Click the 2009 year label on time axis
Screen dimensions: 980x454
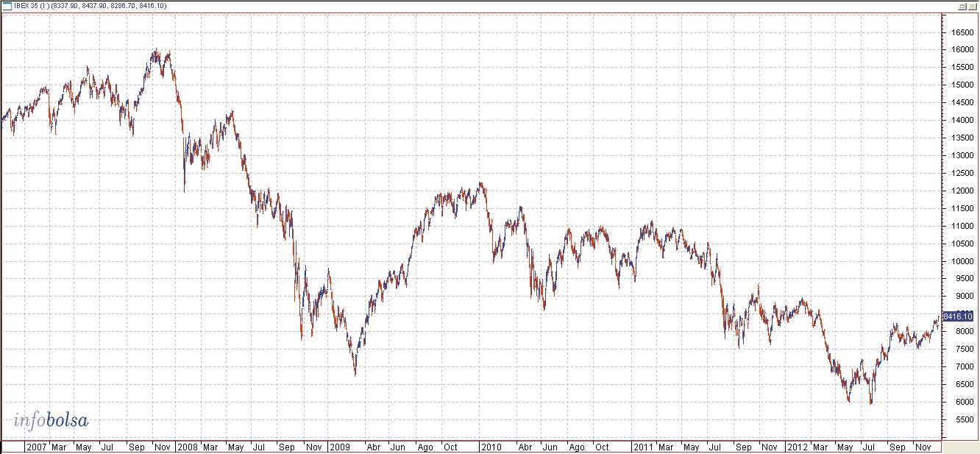(x=340, y=447)
